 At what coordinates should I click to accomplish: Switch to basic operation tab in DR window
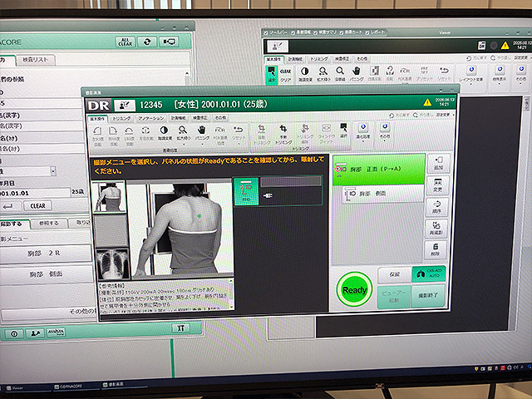98,119
